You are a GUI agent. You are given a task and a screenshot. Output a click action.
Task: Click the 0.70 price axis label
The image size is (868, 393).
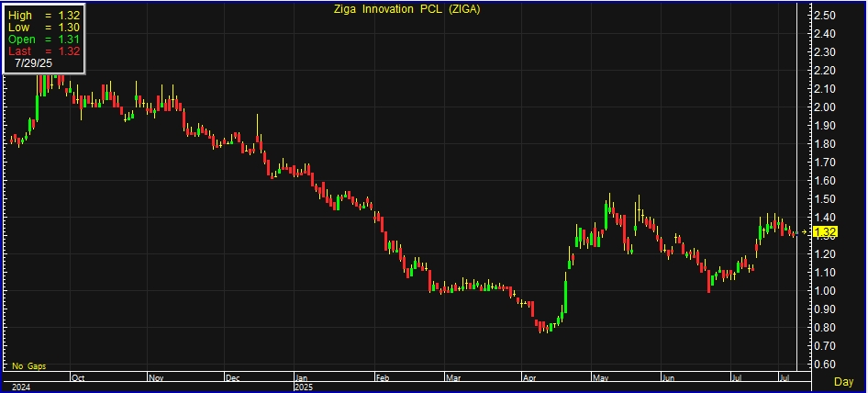(825, 345)
